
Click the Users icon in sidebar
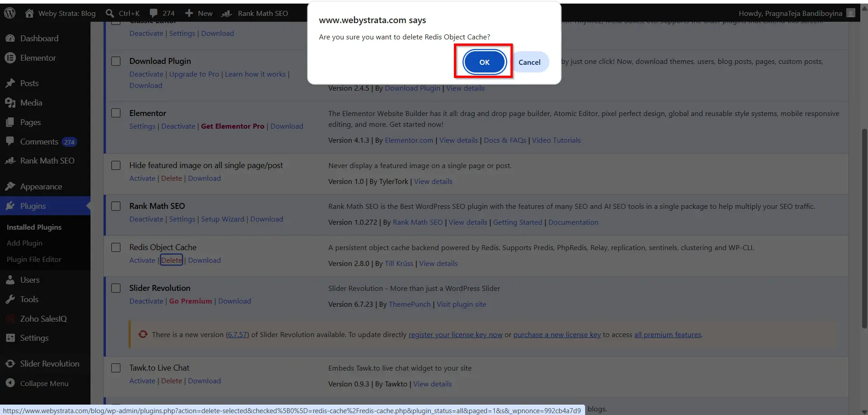10,280
